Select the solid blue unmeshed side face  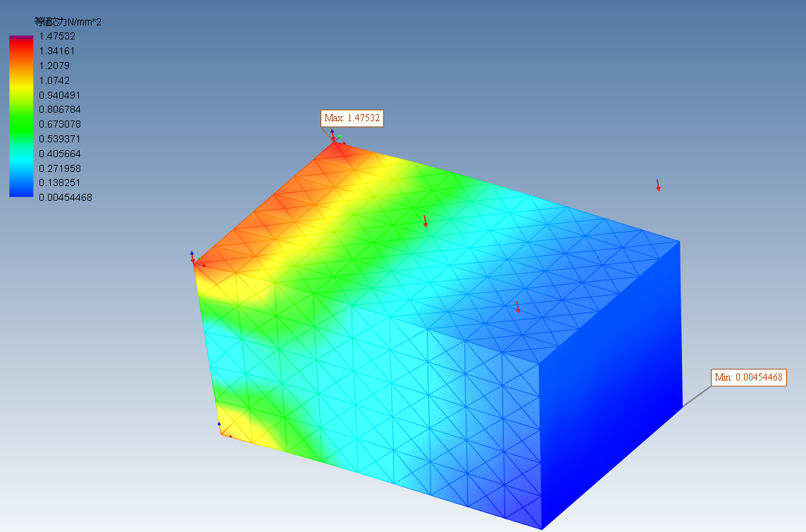coord(612,385)
